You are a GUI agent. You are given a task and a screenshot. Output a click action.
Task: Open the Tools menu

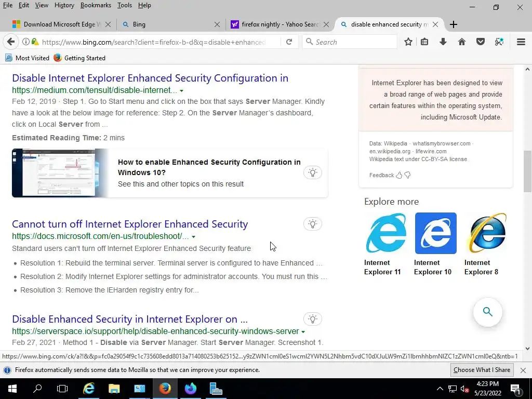[125, 5]
